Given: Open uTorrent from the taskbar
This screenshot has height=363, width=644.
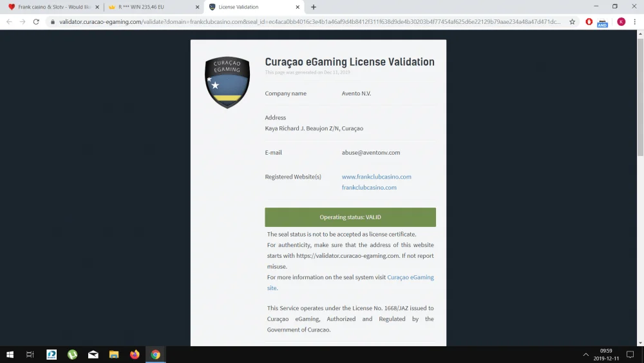Looking at the screenshot, I should (x=72, y=355).
